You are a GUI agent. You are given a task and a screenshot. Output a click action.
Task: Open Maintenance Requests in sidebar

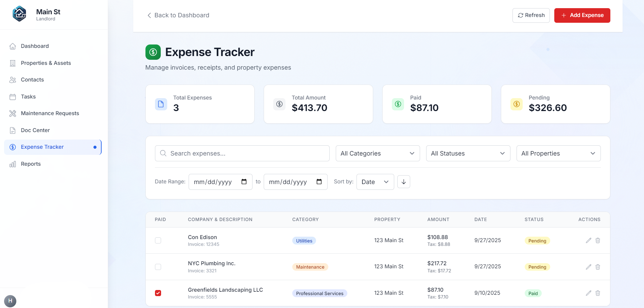tap(53, 113)
